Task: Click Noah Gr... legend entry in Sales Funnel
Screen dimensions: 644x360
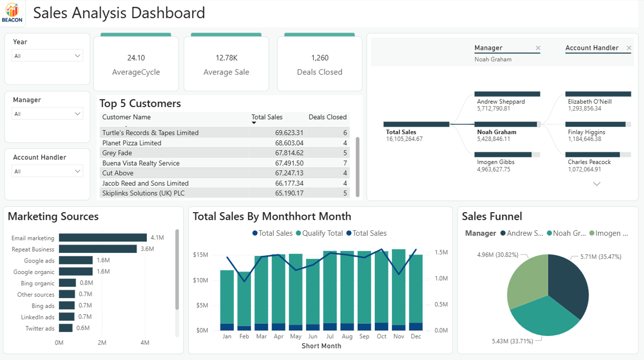Action: click(x=566, y=233)
